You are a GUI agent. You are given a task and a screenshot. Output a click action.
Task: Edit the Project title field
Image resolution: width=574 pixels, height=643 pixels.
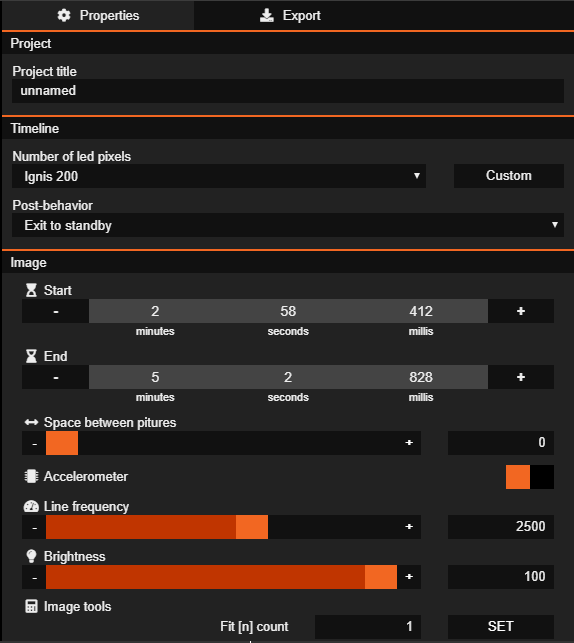pyautogui.click(x=288, y=91)
